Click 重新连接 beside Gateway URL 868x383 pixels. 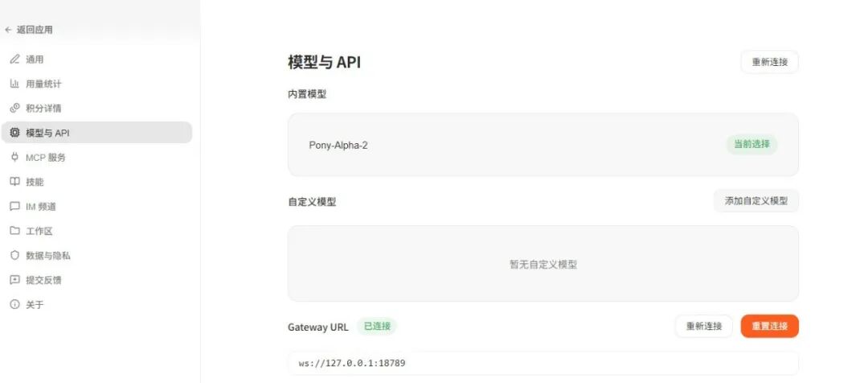pyautogui.click(x=703, y=326)
